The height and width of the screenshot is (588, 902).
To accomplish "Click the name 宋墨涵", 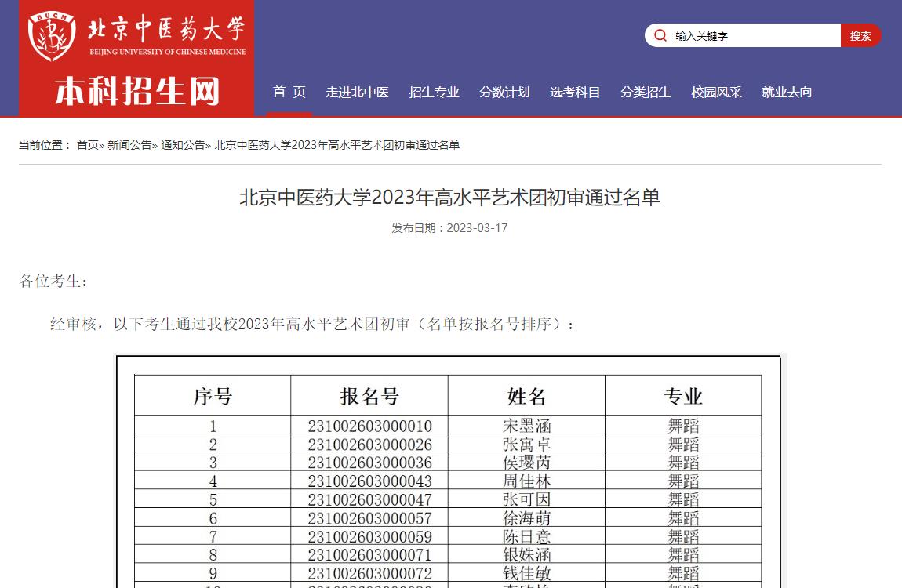I will click(x=527, y=426).
